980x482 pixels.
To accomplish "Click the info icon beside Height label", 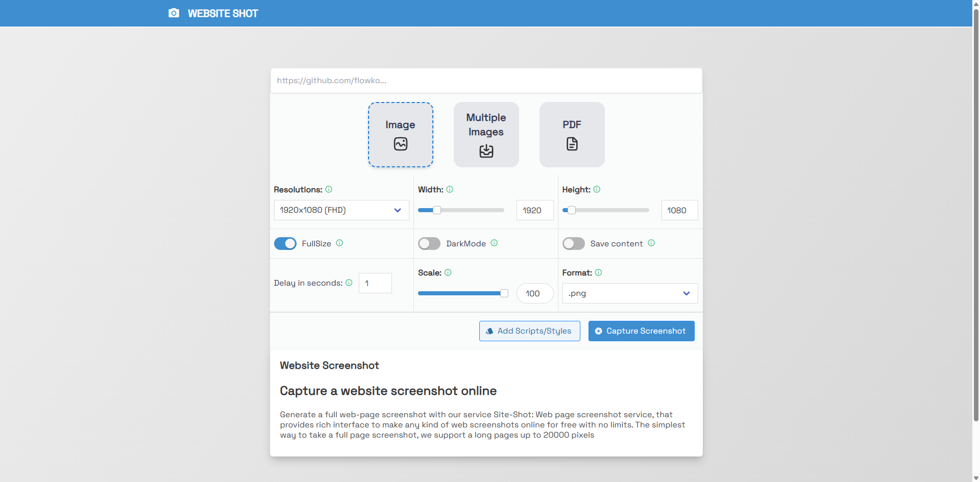I will (597, 189).
